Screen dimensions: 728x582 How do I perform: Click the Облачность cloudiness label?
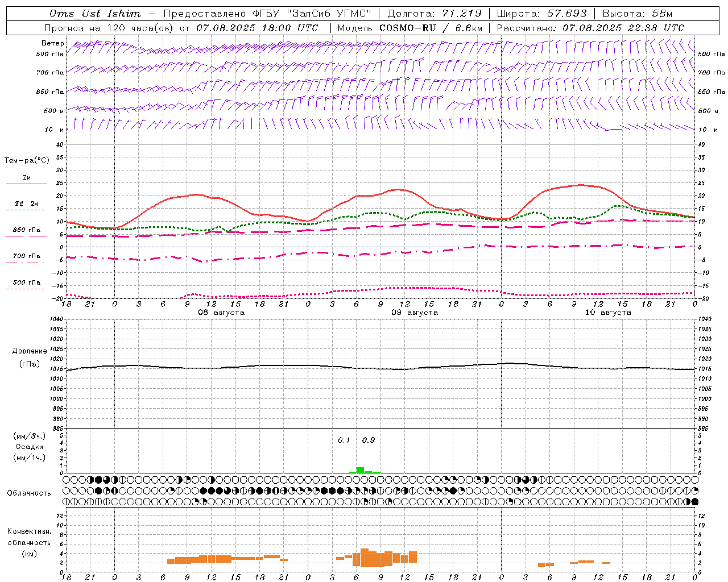[x=29, y=493]
